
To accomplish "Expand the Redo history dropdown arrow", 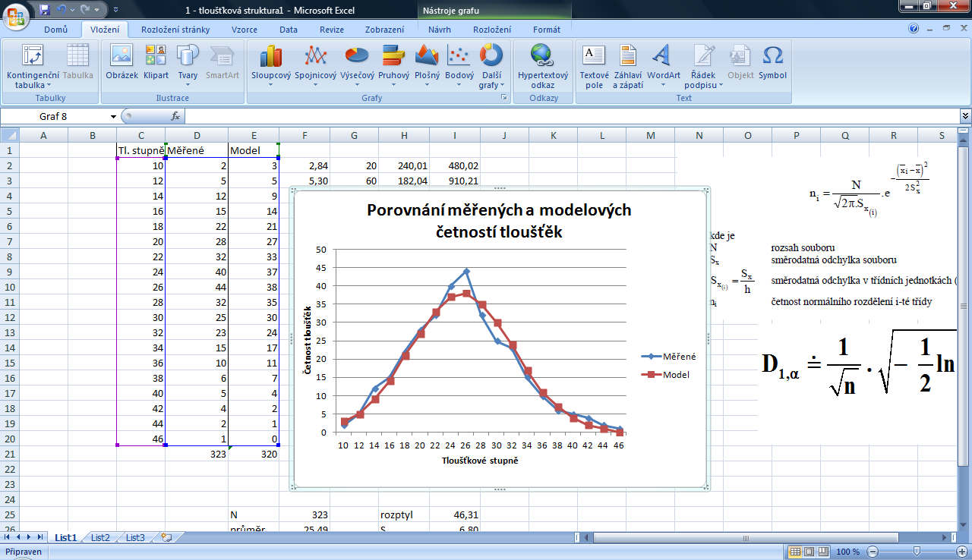I will [96, 11].
